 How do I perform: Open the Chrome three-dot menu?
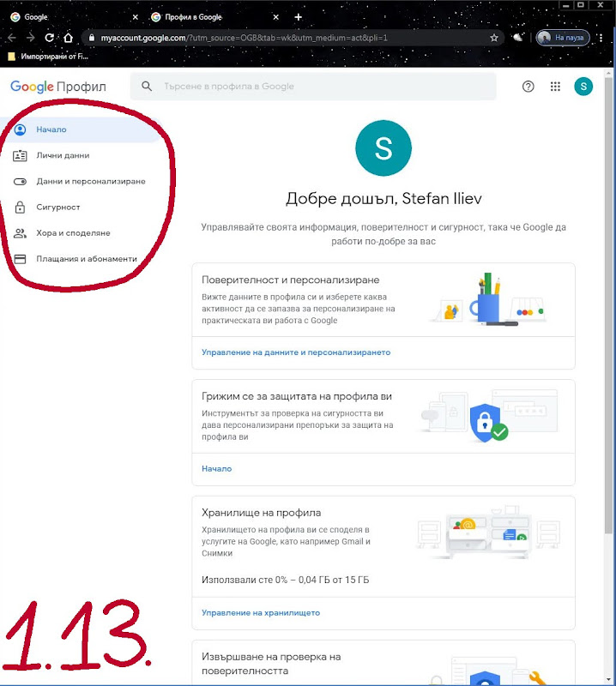(601, 38)
